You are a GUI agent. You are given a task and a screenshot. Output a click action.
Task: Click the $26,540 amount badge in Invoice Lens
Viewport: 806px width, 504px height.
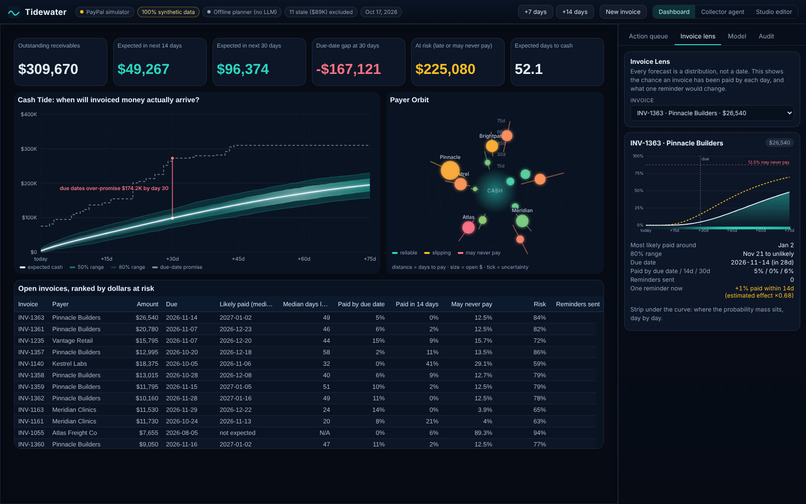click(x=779, y=143)
